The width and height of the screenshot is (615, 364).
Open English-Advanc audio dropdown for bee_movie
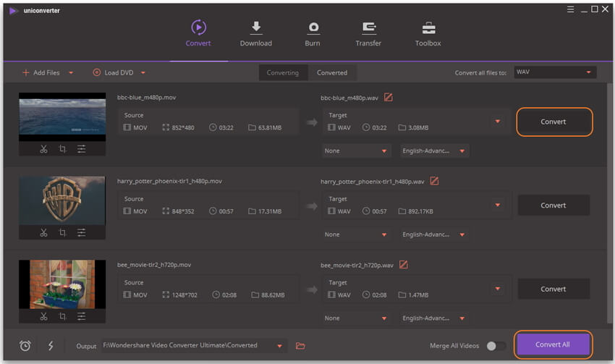(x=434, y=318)
